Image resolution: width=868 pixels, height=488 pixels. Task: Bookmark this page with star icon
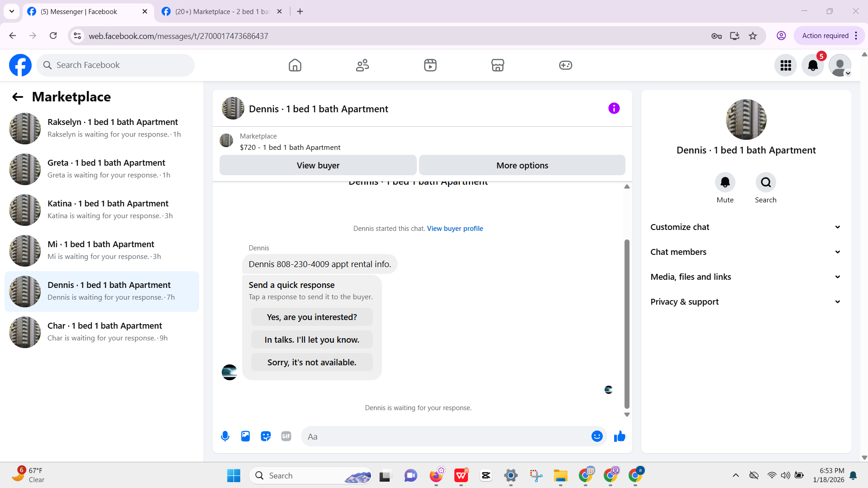753,36
